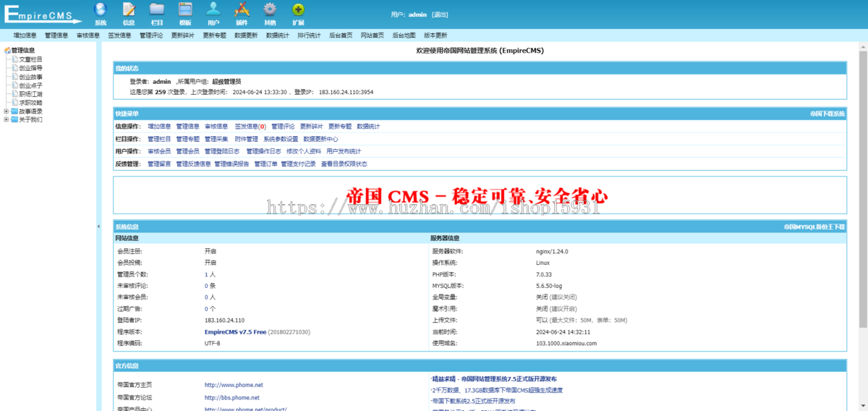Open 管理采集 in the quick menu
This screenshot has height=411, width=868.
coord(216,139)
